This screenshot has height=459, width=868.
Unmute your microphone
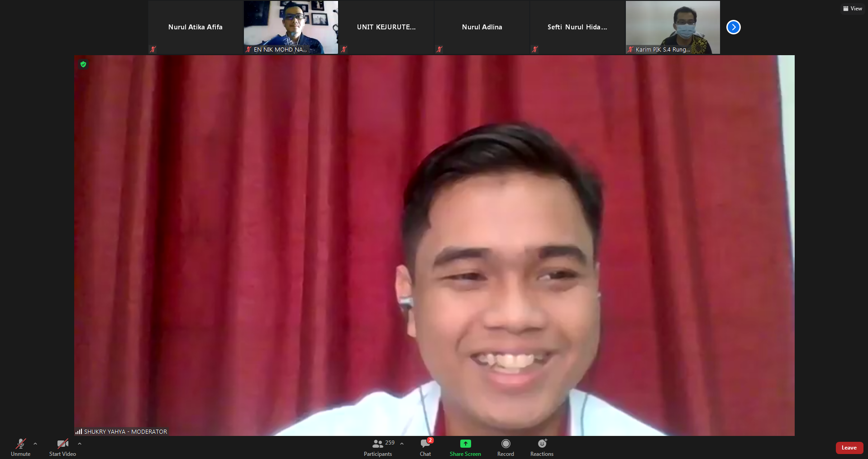(x=21, y=444)
